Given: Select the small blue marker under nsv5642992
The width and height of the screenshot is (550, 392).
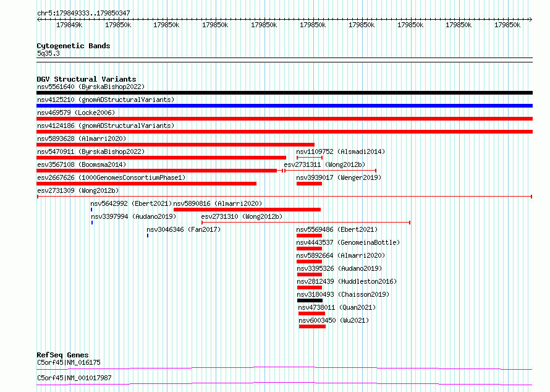Looking at the screenshot, I should click(x=91, y=210).
